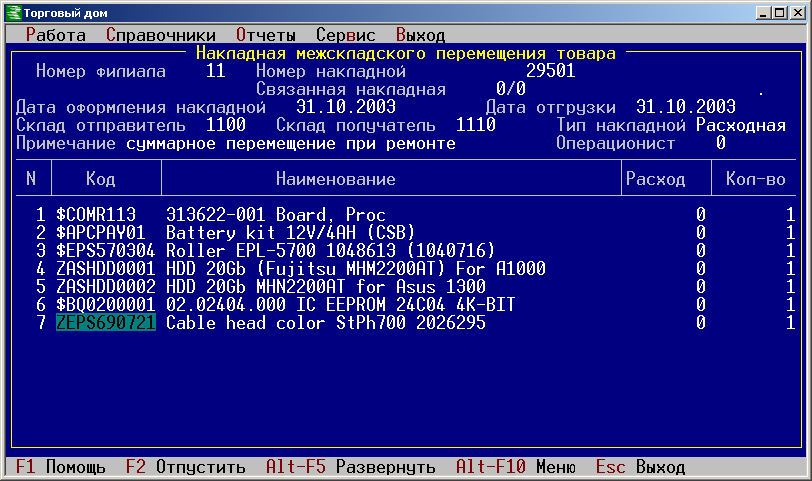
Task: Maximize the Торговый дом window
Action: [779, 13]
